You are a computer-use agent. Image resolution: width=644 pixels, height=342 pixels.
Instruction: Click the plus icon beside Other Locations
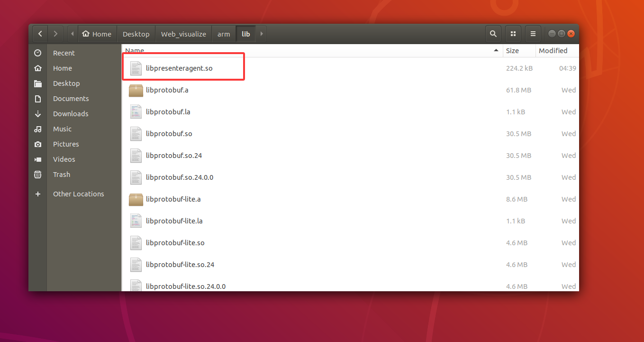38,194
